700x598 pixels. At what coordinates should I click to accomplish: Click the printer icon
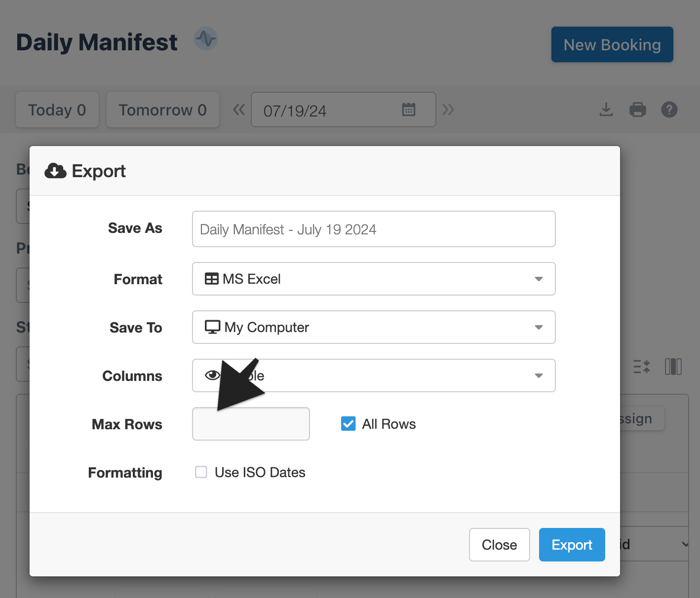click(638, 110)
